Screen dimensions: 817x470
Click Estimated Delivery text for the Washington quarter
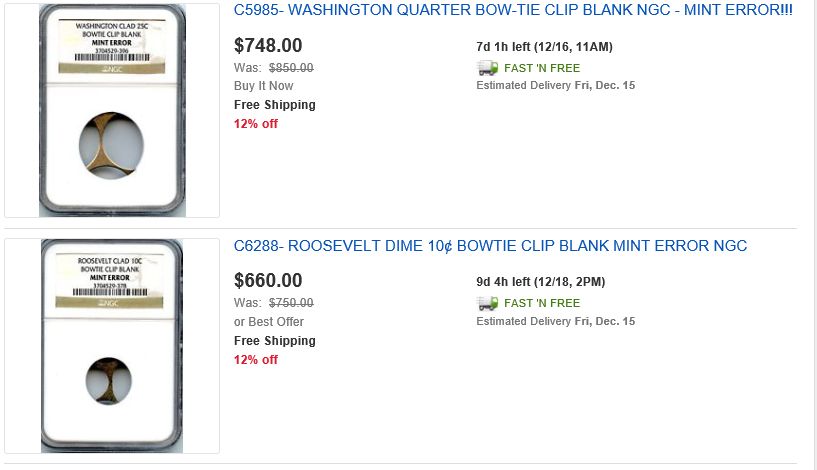pos(555,86)
